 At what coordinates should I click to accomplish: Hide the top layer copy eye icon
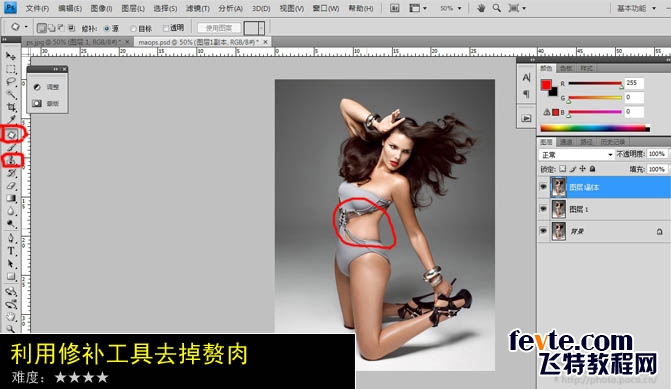pos(543,187)
